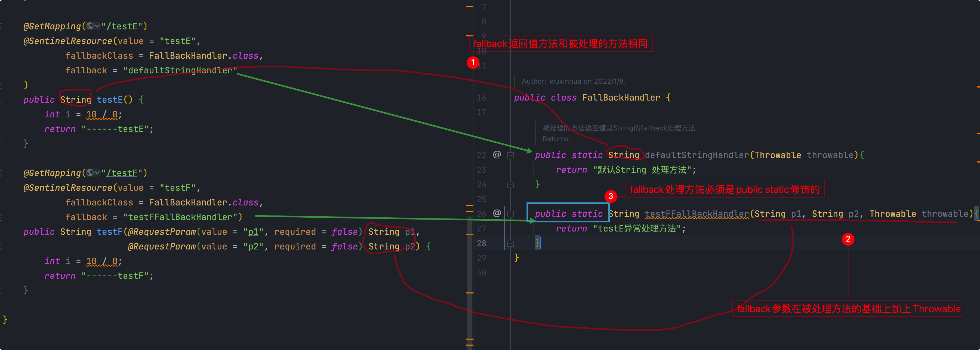Open the globe endpoint dropdown beside /testE
980x350 pixels.
93,26
